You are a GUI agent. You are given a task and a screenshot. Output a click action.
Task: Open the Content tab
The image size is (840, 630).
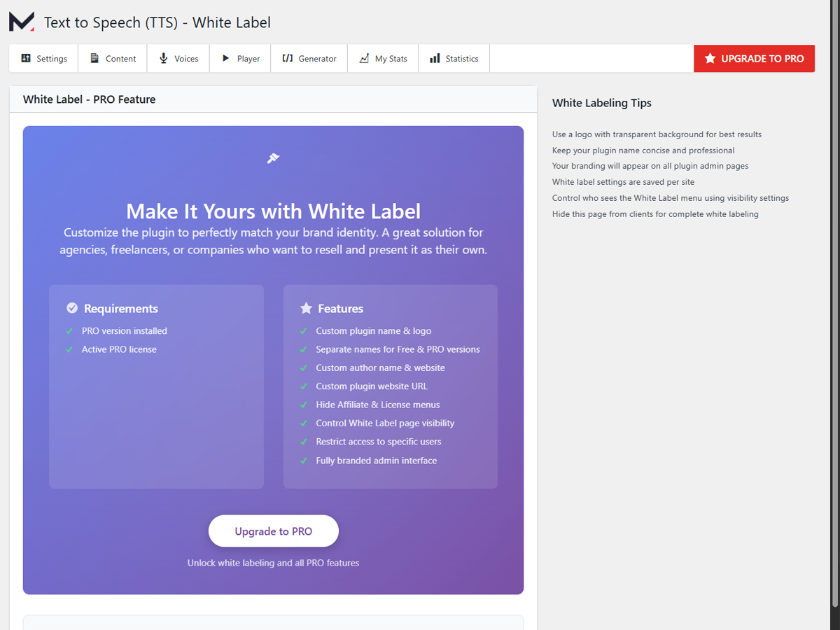(x=113, y=58)
